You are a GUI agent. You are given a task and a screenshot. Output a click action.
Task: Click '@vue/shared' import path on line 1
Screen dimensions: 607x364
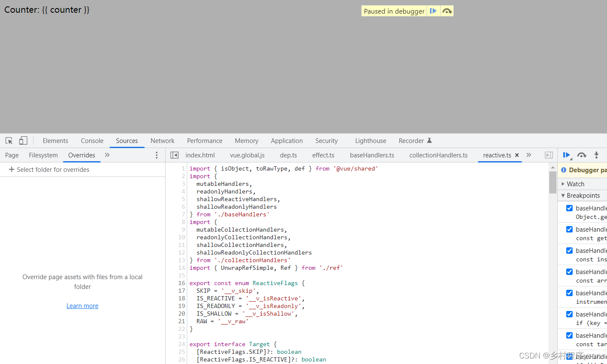(356, 168)
